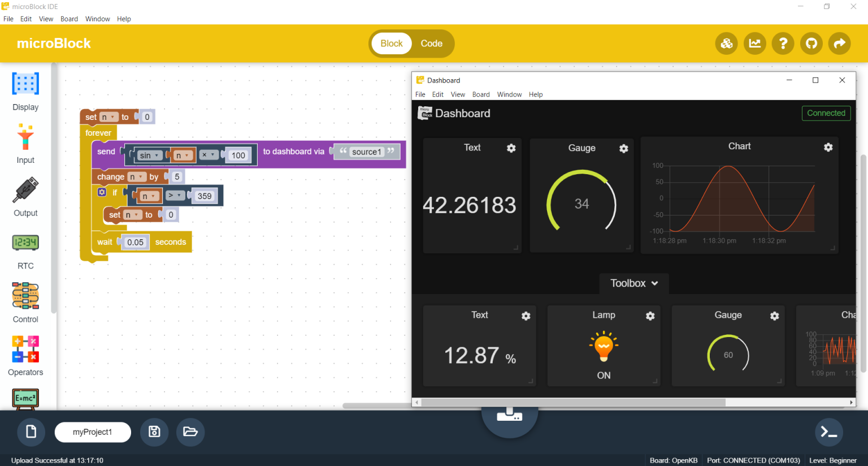
Task: Open gear of toolbox Gauge widget
Action: [x=775, y=316]
